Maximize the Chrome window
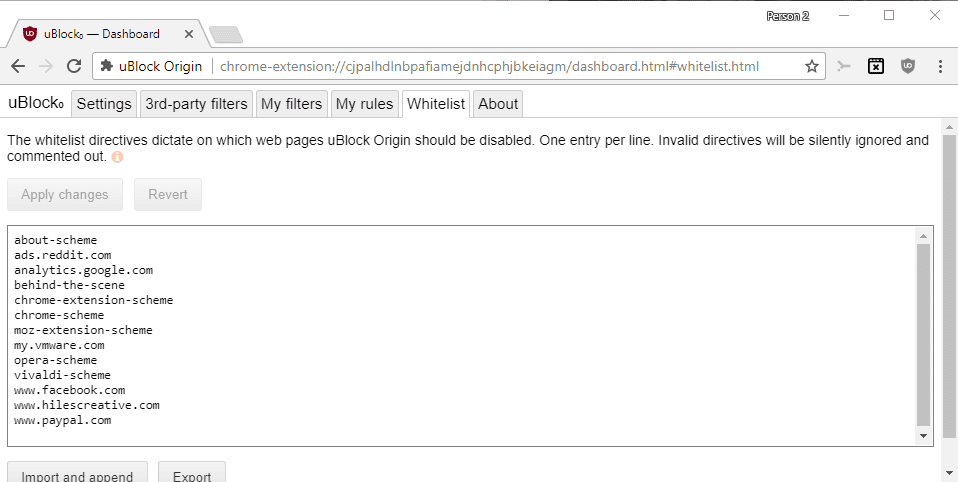The width and height of the screenshot is (958, 482). 889,16
